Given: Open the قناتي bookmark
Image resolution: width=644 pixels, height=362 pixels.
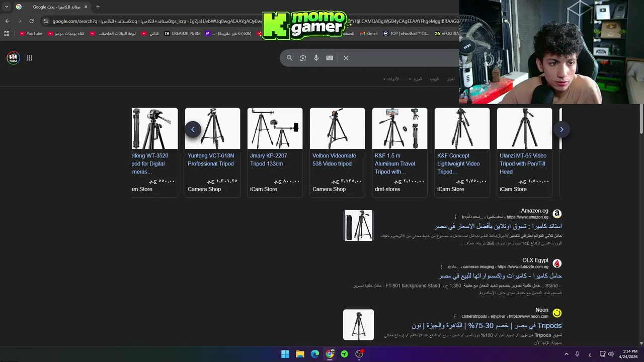Looking at the screenshot, I should [x=150, y=34].
